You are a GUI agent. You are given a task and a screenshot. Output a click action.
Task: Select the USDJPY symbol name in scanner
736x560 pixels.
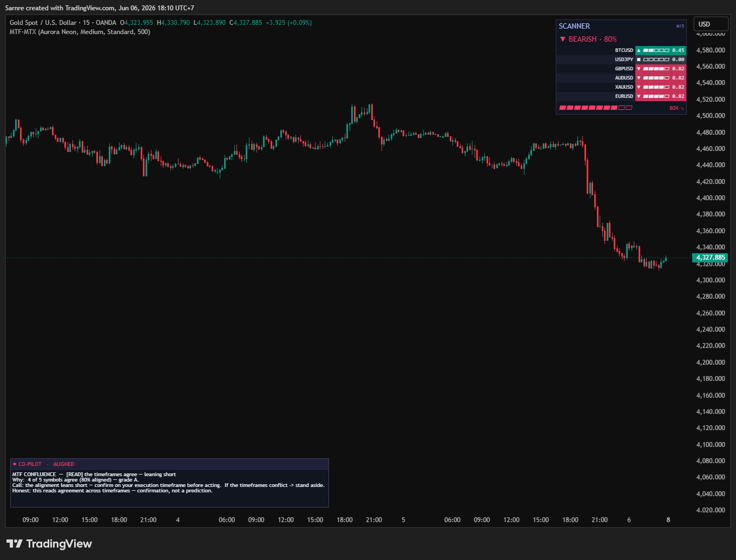[x=624, y=60]
